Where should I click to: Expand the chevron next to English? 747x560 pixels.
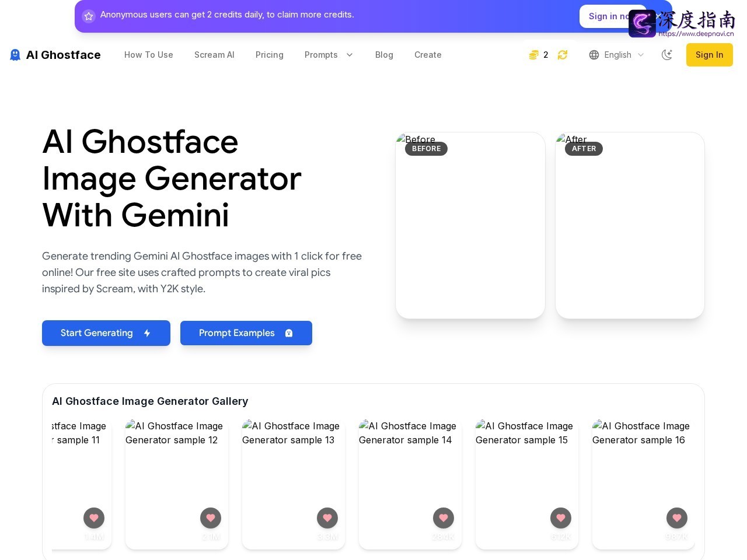[x=641, y=55]
